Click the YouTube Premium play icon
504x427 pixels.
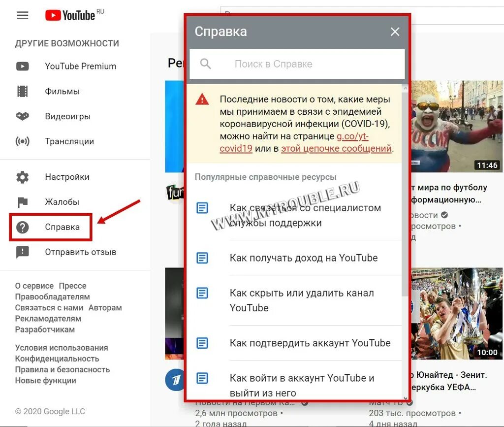[23, 66]
